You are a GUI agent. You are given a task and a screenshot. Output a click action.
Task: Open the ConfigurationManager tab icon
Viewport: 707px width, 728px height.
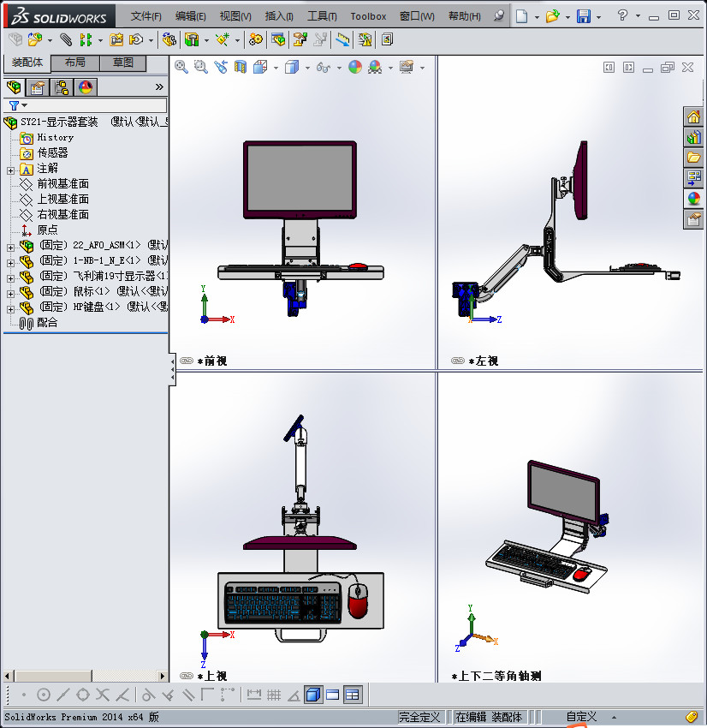click(62, 87)
